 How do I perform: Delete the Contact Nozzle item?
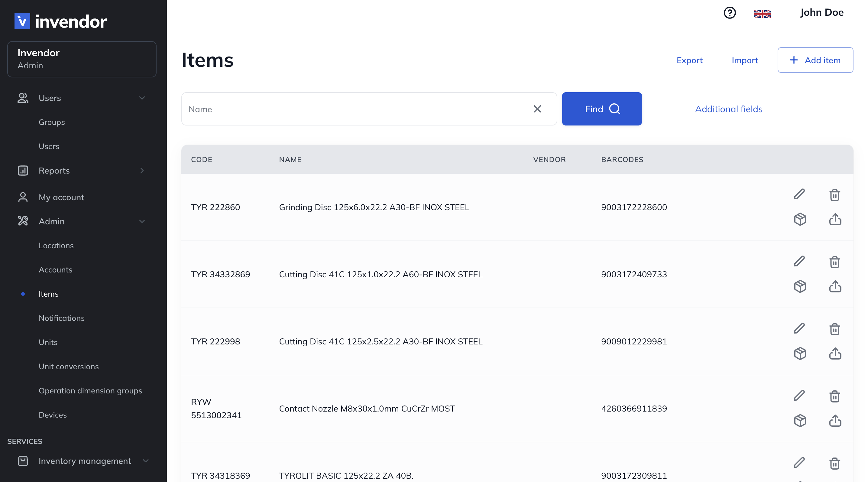click(835, 396)
